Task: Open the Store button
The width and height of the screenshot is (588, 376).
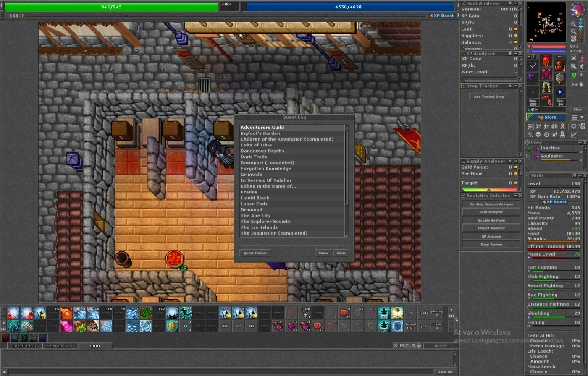Action: click(546, 117)
